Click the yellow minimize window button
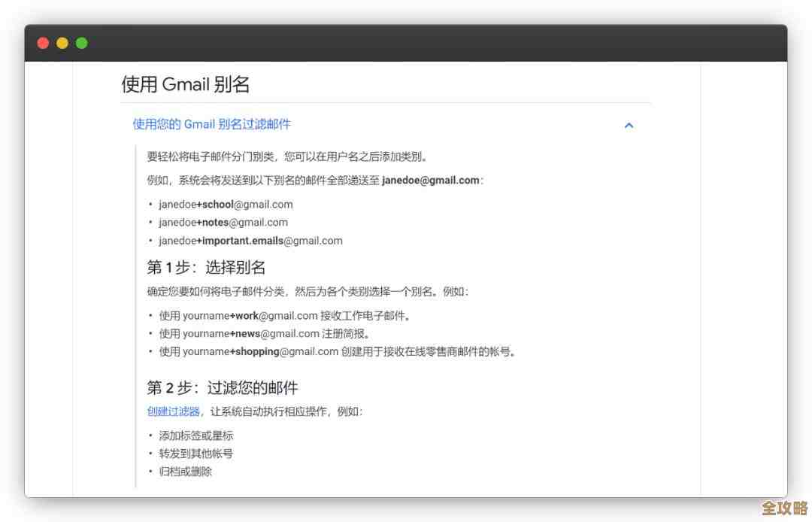Viewport: 812px width, 522px height. (x=62, y=43)
